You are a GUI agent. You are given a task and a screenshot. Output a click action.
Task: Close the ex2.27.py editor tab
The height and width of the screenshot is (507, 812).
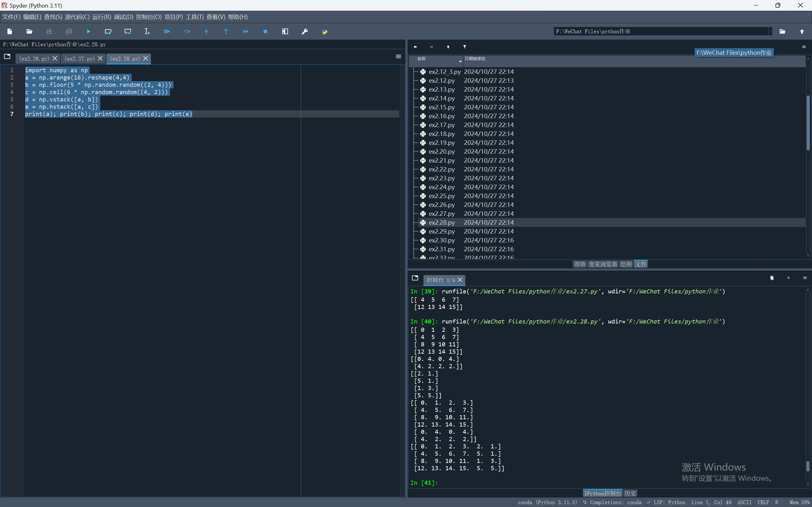click(100, 58)
